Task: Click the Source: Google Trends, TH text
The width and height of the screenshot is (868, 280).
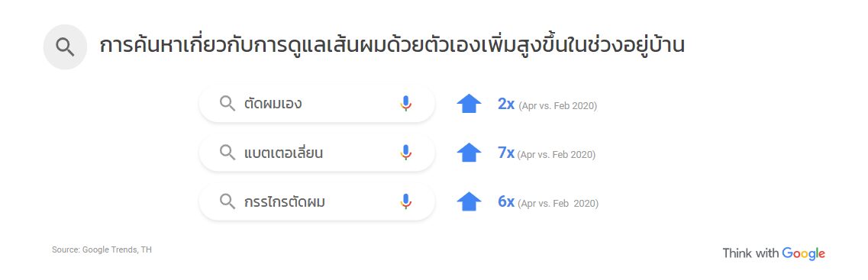Action: 102,250
